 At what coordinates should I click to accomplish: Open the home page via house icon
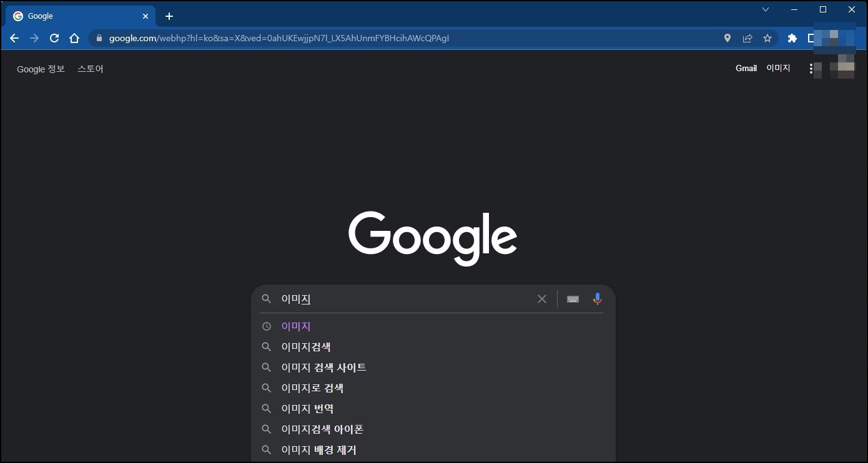tap(74, 38)
